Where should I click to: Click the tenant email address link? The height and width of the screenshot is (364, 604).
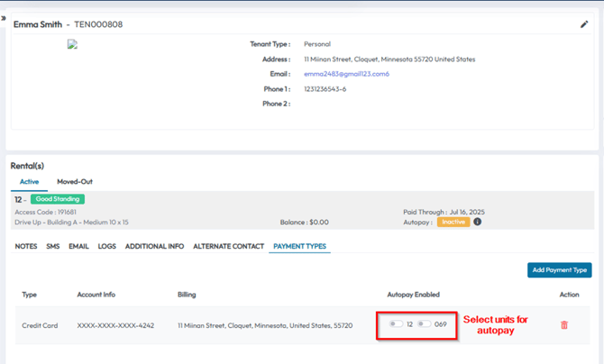point(346,74)
